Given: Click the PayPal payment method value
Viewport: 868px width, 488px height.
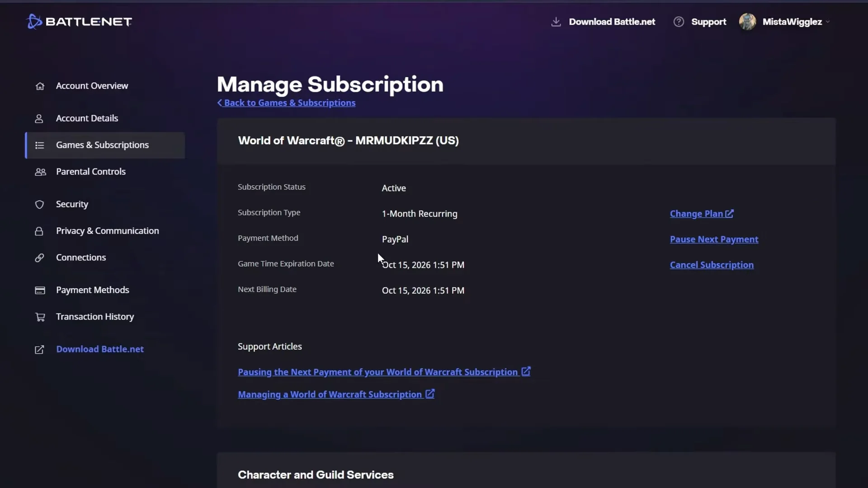Looking at the screenshot, I should click(x=395, y=239).
